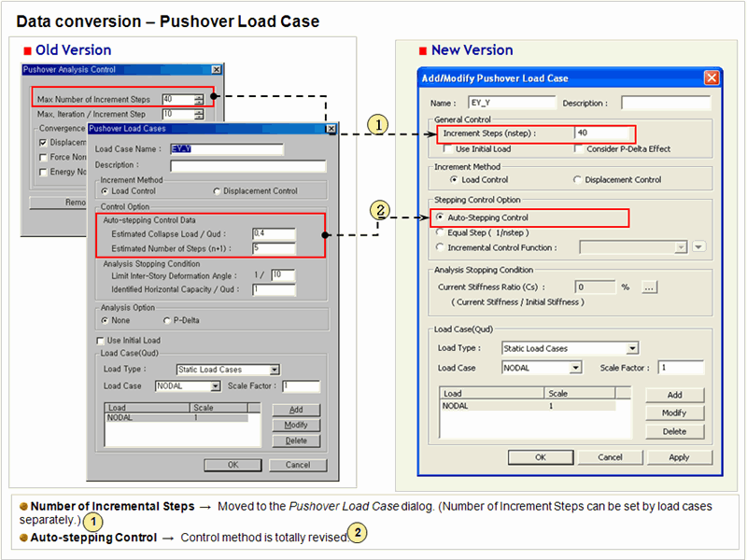Increase Max Number of Increment Steps spinner
Screen dimensions: 747x560
coord(199,96)
